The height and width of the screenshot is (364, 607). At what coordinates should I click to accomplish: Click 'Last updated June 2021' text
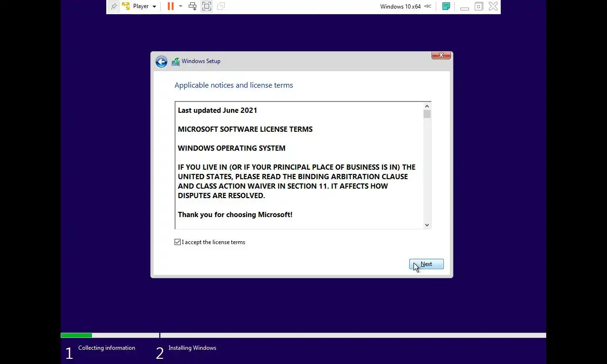pos(217,110)
